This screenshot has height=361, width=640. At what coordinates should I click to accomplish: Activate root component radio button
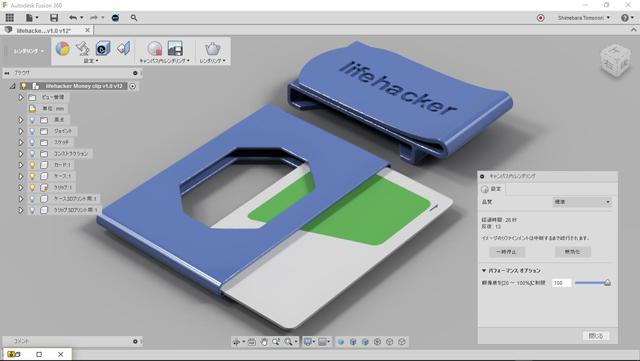click(133, 86)
